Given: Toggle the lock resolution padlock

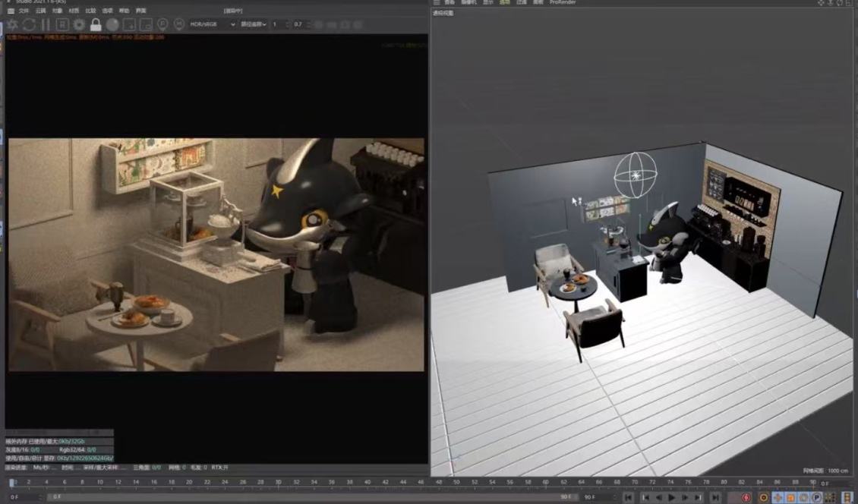Looking at the screenshot, I should click(96, 24).
